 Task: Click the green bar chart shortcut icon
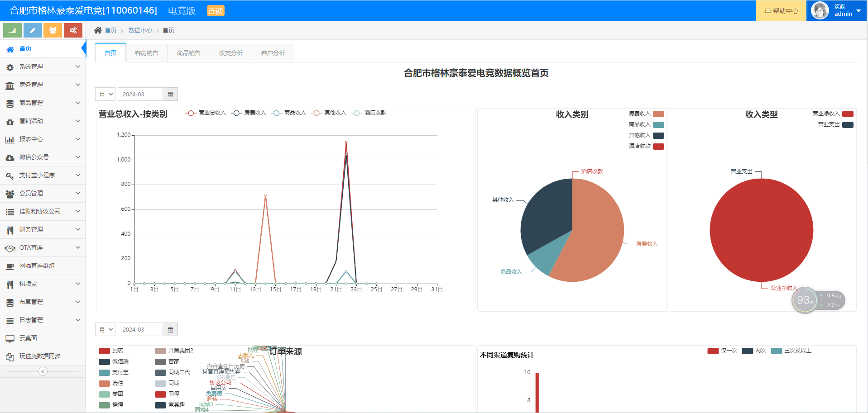pos(12,30)
